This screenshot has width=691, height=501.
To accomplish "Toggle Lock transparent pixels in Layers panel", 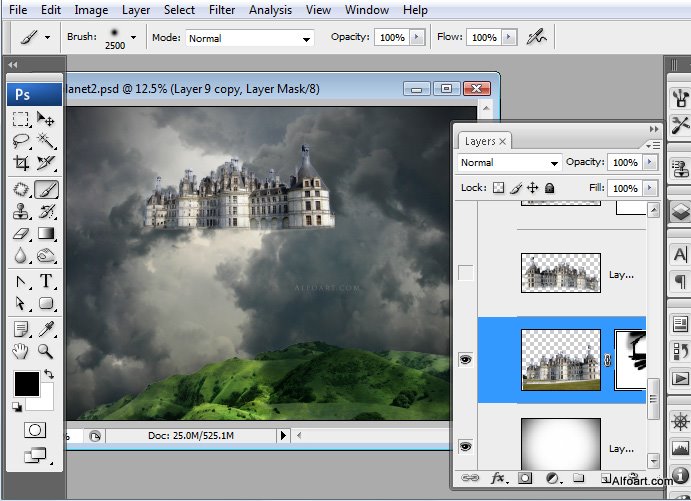I will point(499,188).
